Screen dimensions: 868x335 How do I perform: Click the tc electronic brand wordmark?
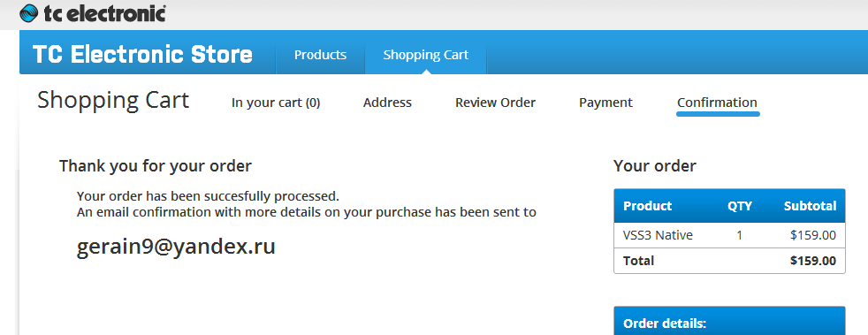pos(104,12)
